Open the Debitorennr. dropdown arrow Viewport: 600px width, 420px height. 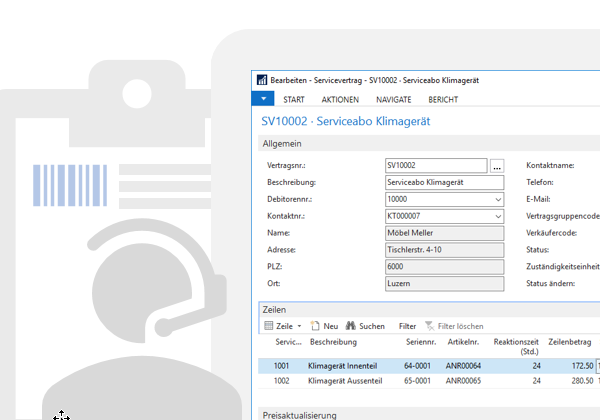click(x=498, y=199)
